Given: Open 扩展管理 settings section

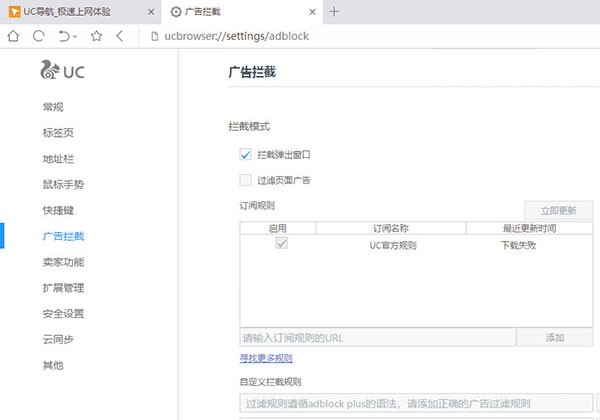Looking at the screenshot, I should click(x=63, y=288).
